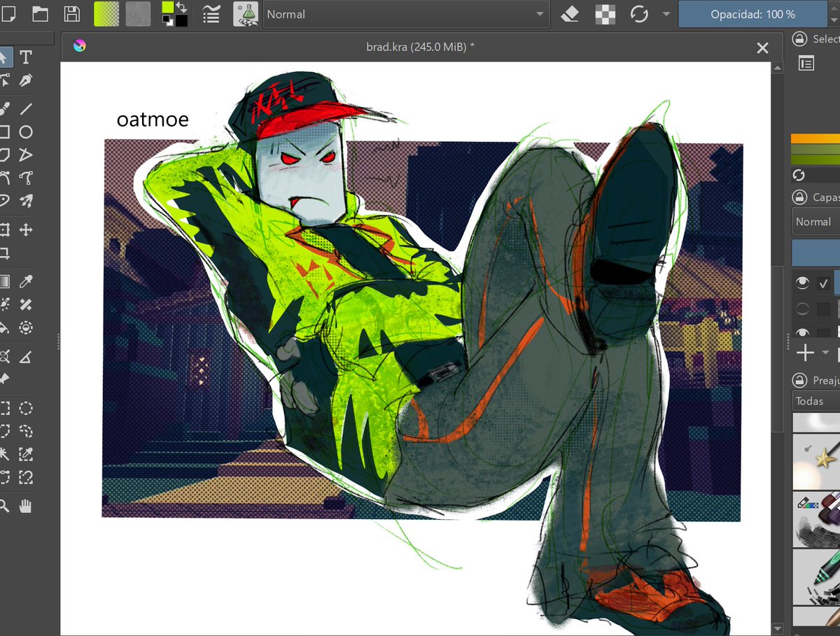Toggle preserve alpha checkerboard button
The height and width of the screenshot is (636, 840).
[x=604, y=14]
